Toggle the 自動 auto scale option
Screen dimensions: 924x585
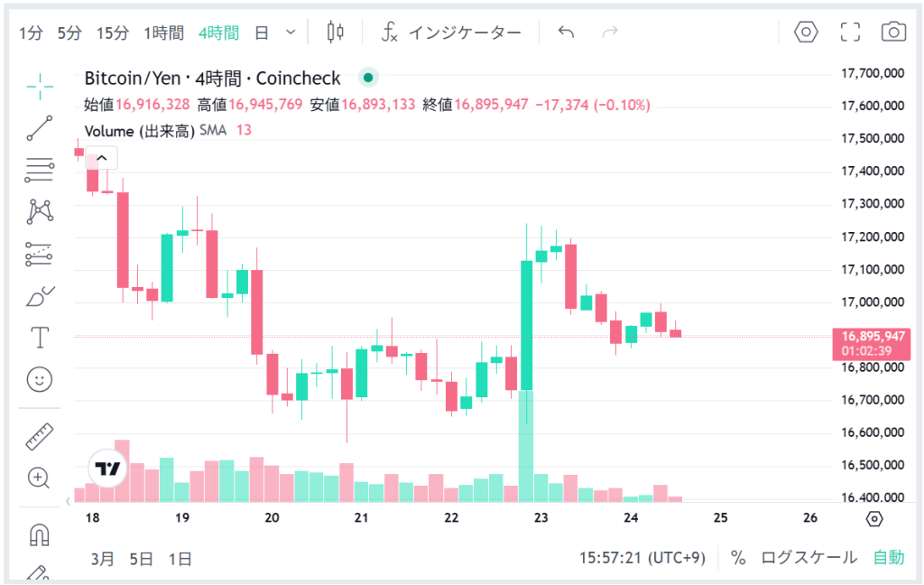[x=888, y=558]
